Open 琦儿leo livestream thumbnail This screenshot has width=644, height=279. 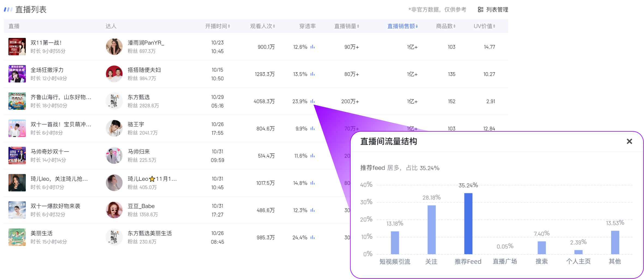[17, 183]
